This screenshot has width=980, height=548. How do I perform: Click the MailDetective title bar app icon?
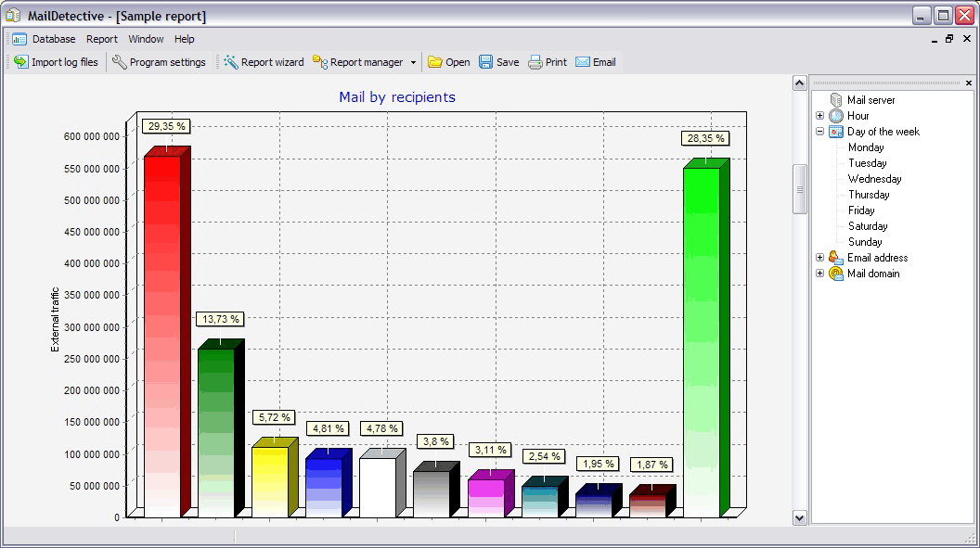(13, 15)
